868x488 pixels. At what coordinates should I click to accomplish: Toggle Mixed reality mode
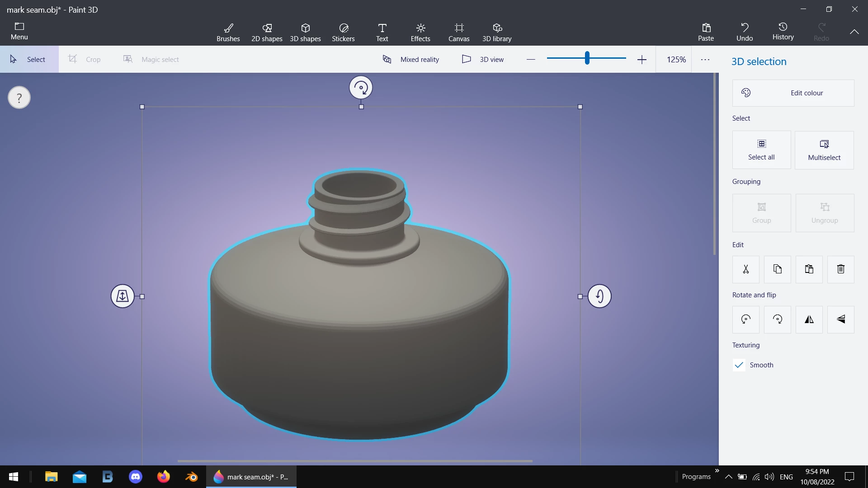pyautogui.click(x=410, y=59)
